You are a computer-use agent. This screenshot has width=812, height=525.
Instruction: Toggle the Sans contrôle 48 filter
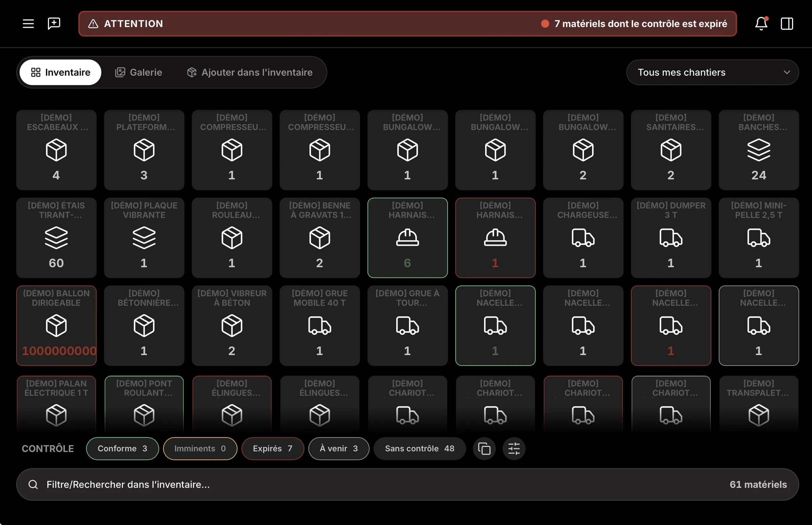click(x=420, y=449)
